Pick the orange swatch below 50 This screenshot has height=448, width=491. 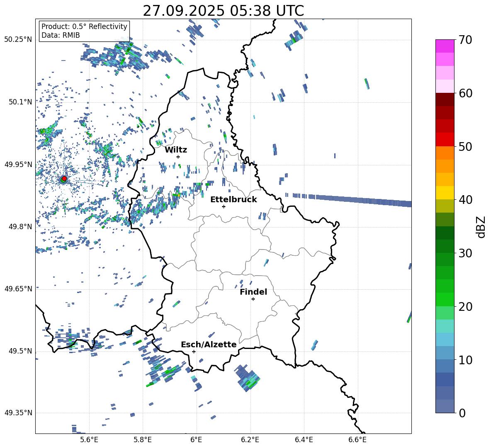(x=445, y=153)
